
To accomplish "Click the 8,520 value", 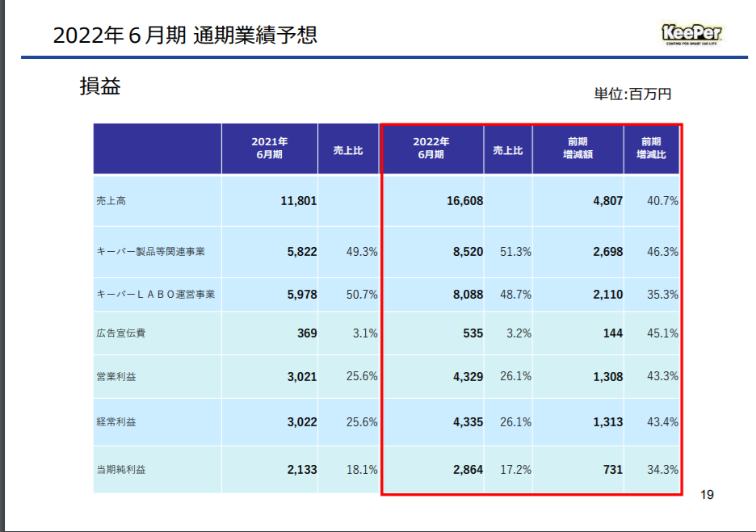I will pos(468,252).
